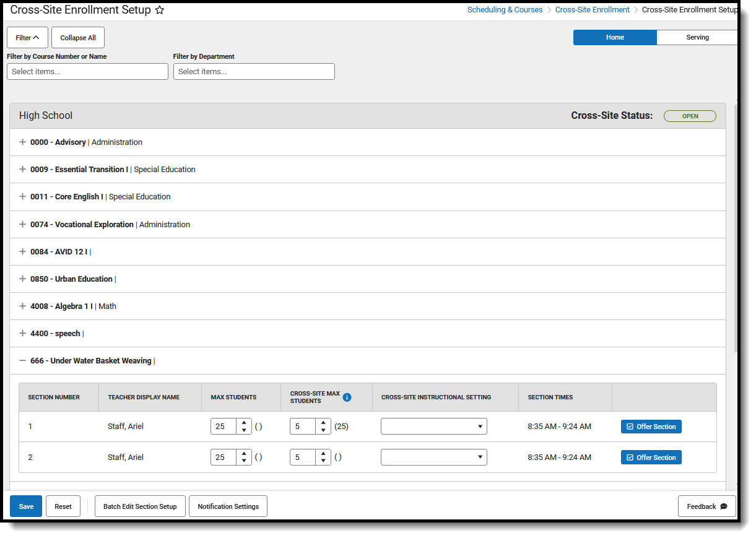Switch to the Home tab
Image resolution: width=756 pixels, height=538 pixels.
615,37
